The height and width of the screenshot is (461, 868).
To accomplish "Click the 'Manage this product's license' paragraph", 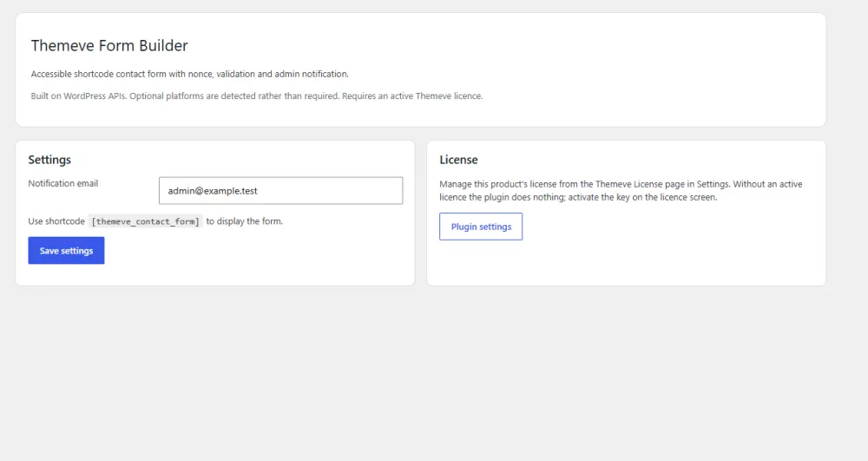I will point(621,190).
